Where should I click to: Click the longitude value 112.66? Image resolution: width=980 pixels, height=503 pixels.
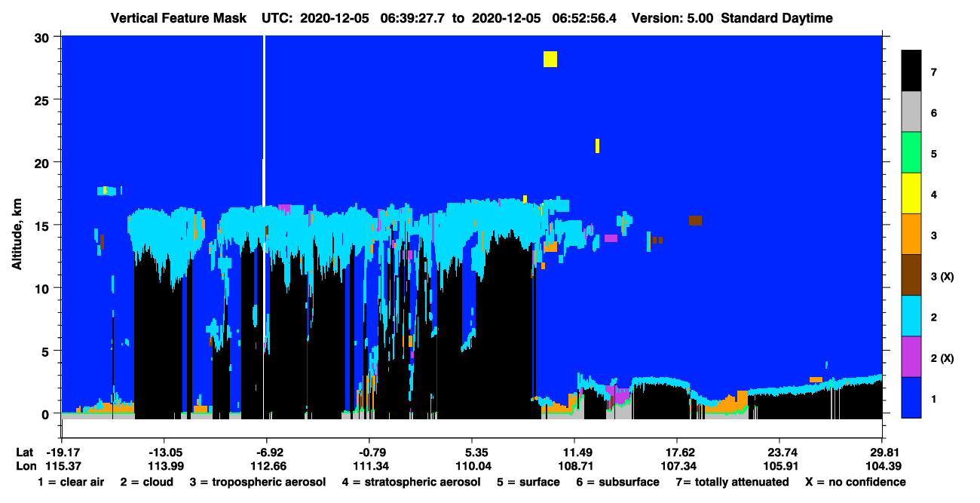[268, 465]
